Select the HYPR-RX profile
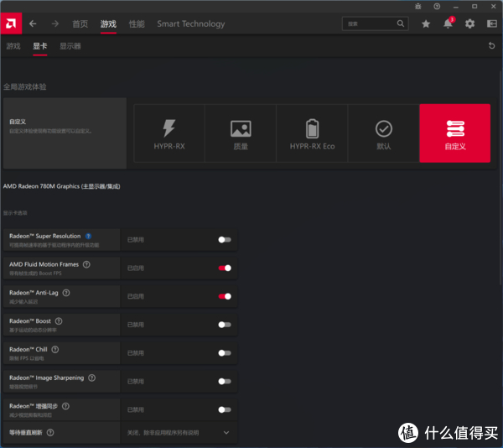The height and width of the screenshot is (448, 503). click(x=169, y=133)
